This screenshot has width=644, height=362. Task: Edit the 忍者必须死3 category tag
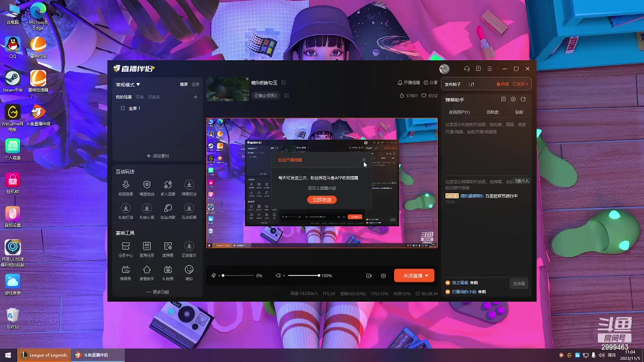[x=286, y=96]
